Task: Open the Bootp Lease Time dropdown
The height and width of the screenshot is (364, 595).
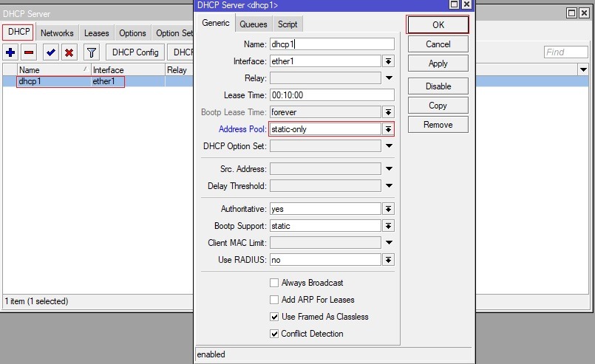Action: tap(388, 112)
